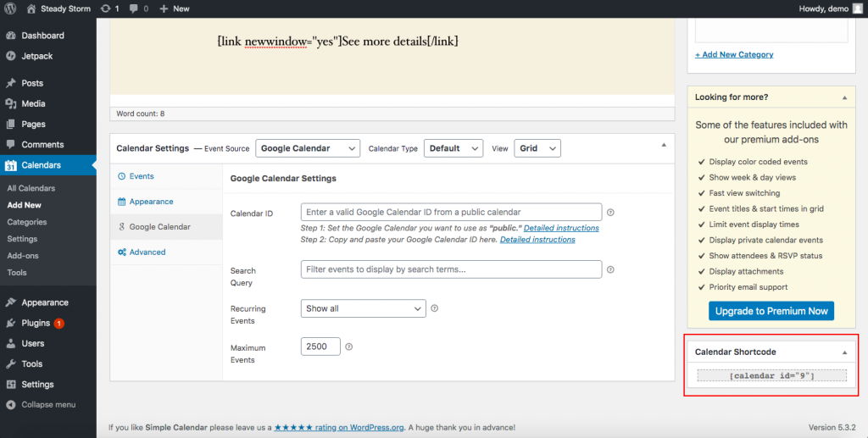868x438 pixels.
Task: Open Settings submenu under Calendars
Action: (x=22, y=239)
